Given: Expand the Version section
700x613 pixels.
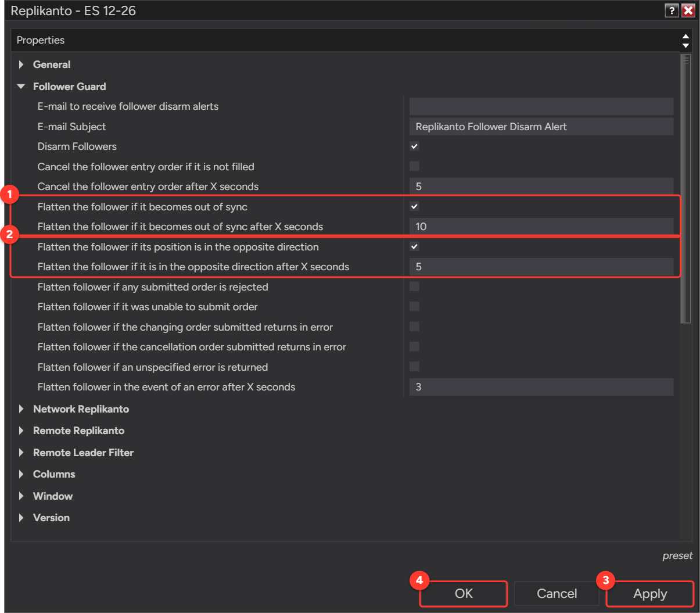Looking at the screenshot, I should coord(21,518).
